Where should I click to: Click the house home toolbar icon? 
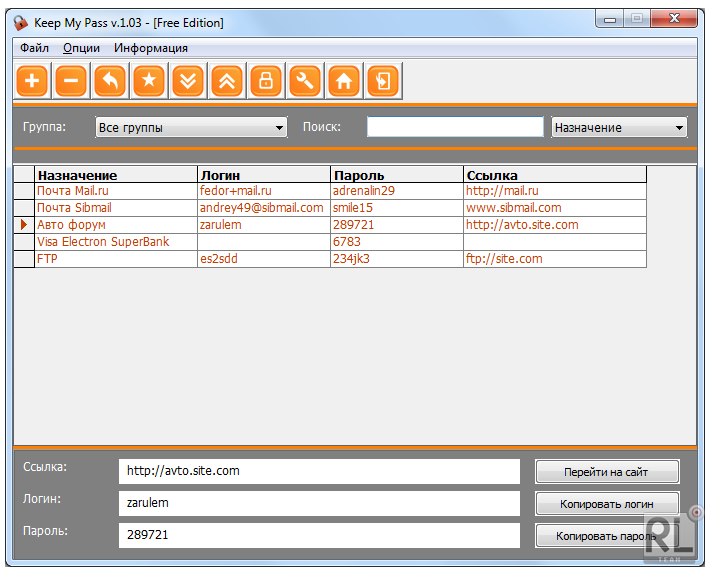click(x=344, y=81)
